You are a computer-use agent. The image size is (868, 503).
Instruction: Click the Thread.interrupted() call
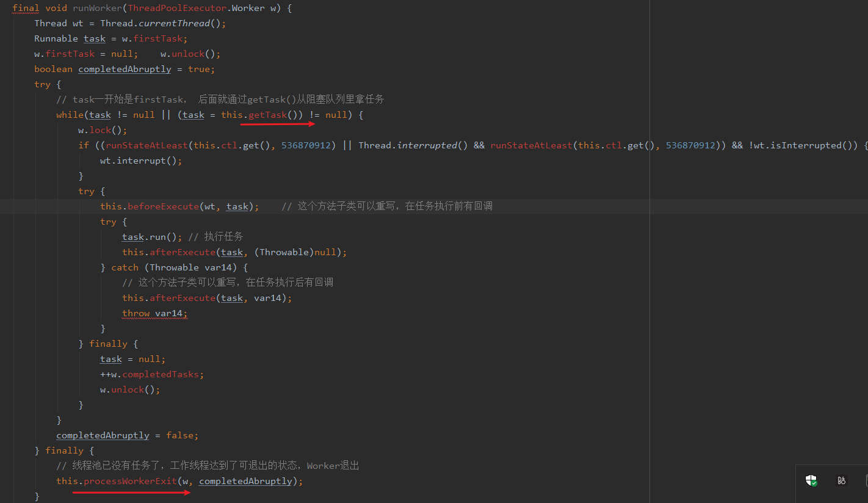(x=413, y=145)
